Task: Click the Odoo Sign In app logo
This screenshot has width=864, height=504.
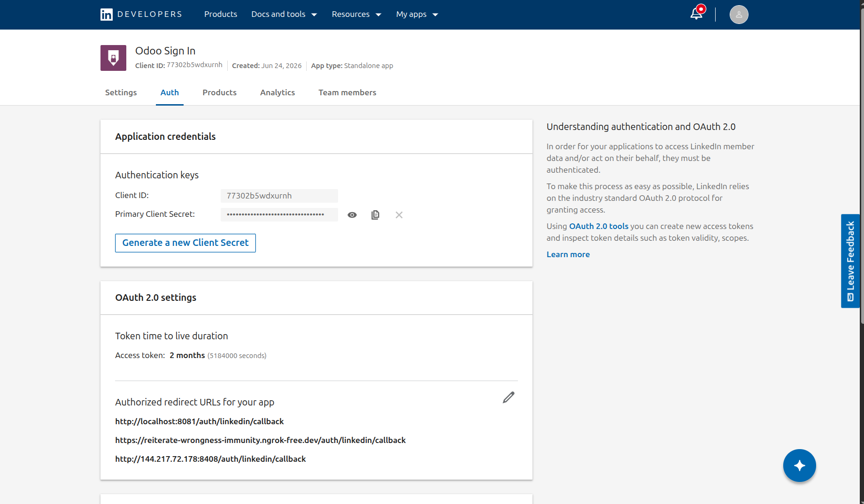Action: click(113, 58)
